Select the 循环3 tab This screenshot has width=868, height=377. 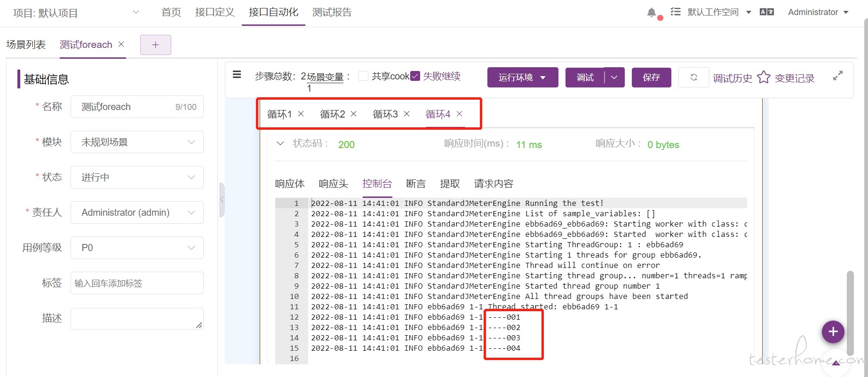385,114
